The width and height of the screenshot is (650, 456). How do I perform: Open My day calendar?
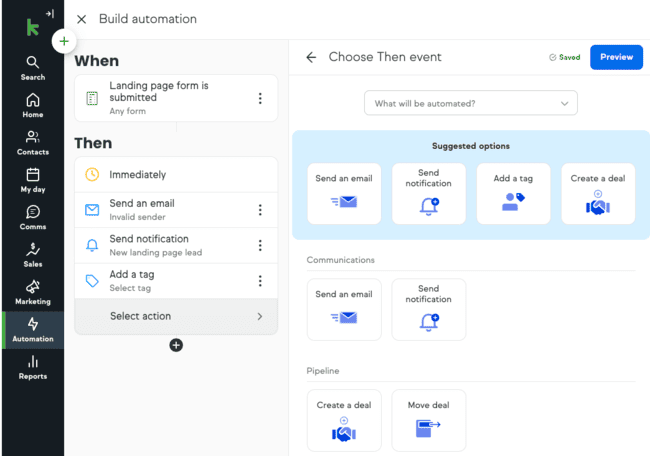pyautogui.click(x=33, y=180)
